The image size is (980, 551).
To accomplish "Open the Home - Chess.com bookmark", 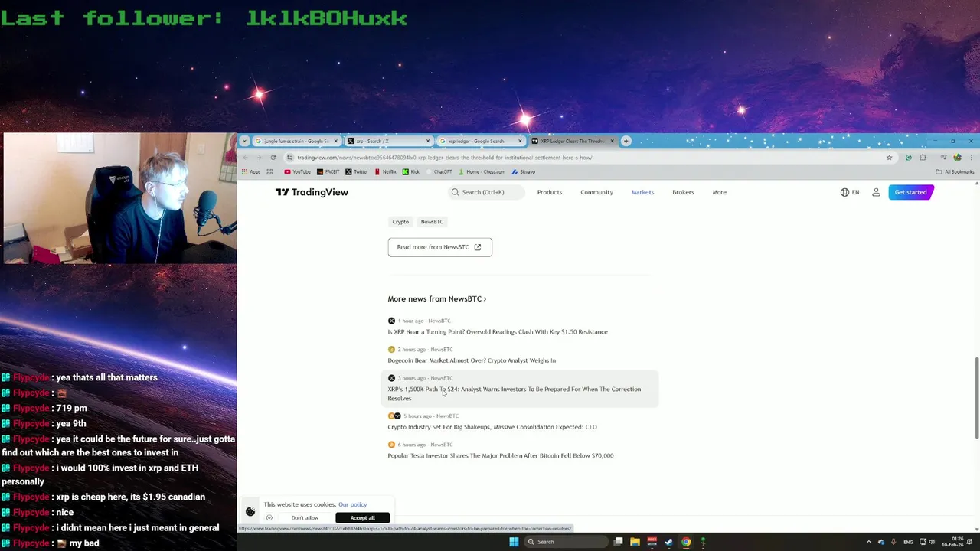I will [x=482, y=171].
